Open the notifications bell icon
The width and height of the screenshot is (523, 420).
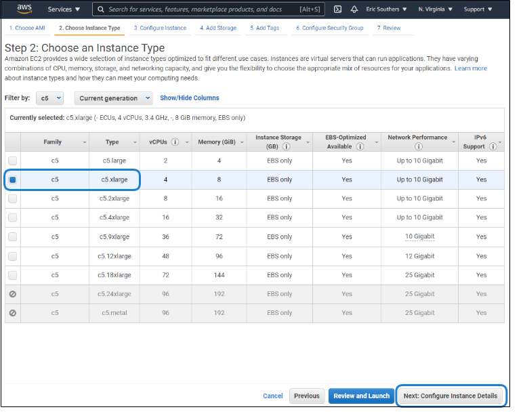(354, 9)
